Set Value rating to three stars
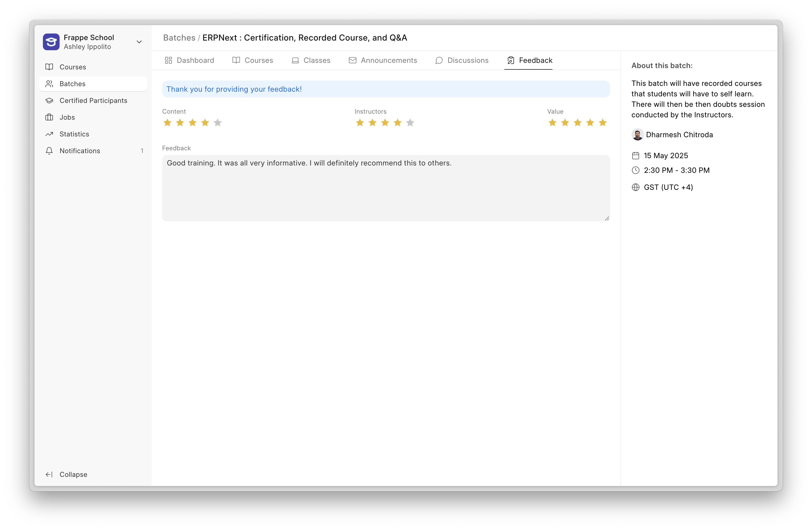 click(578, 122)
